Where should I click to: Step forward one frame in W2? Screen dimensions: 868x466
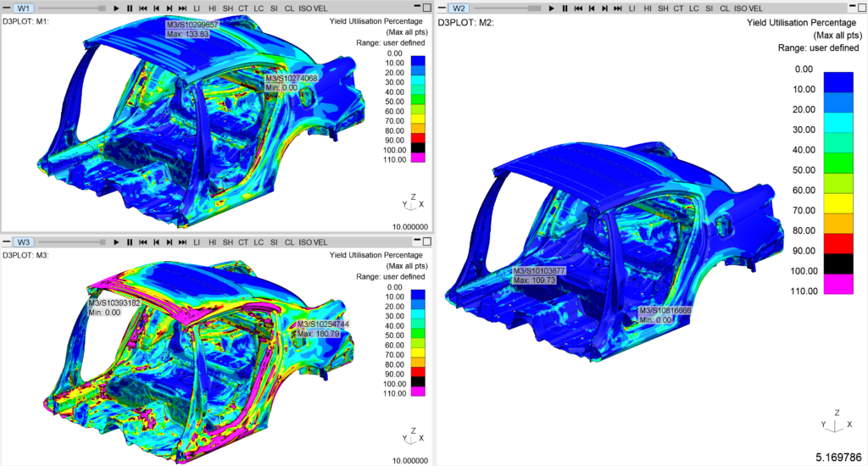pos(605,8)
